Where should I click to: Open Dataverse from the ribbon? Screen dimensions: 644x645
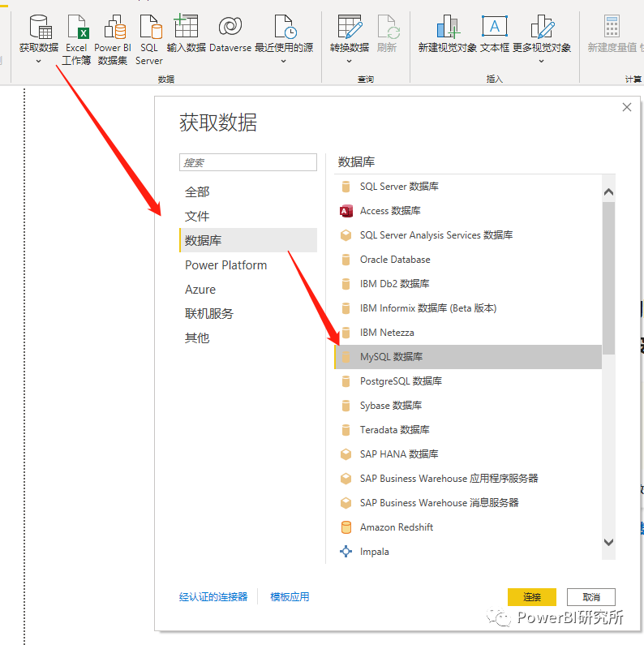(230, 26)
